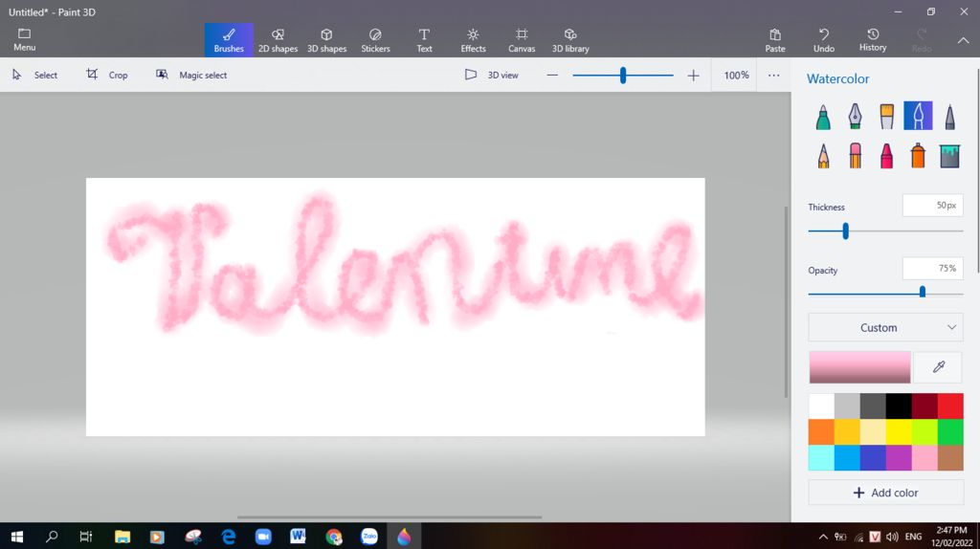The width and height of the screenshot is (980, 549).
Task: Pick the bright yellow color swatch
Action: 899,432
